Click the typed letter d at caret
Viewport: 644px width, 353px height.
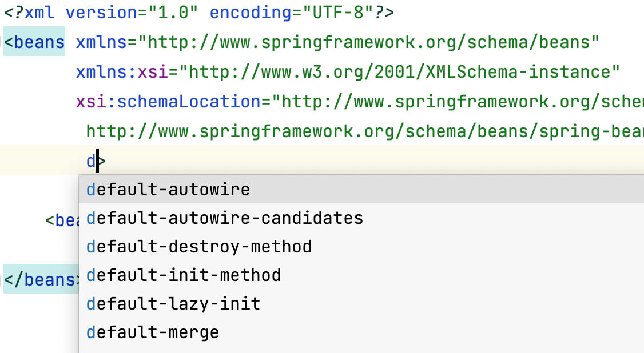[x=91, y=161]
